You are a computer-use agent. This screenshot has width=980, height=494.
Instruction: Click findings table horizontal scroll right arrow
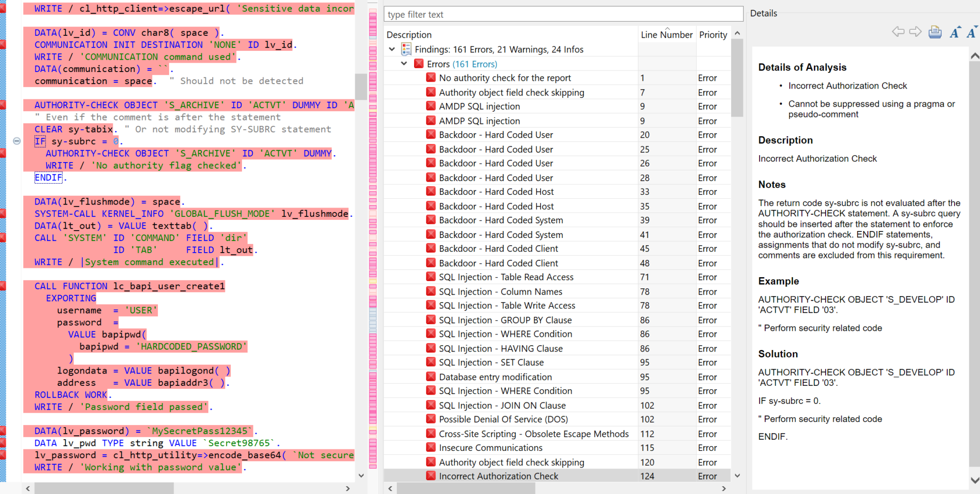pos(724,488)
